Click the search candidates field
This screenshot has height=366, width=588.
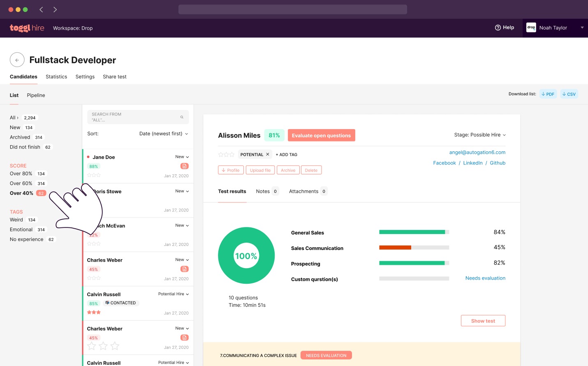point(138,117)
